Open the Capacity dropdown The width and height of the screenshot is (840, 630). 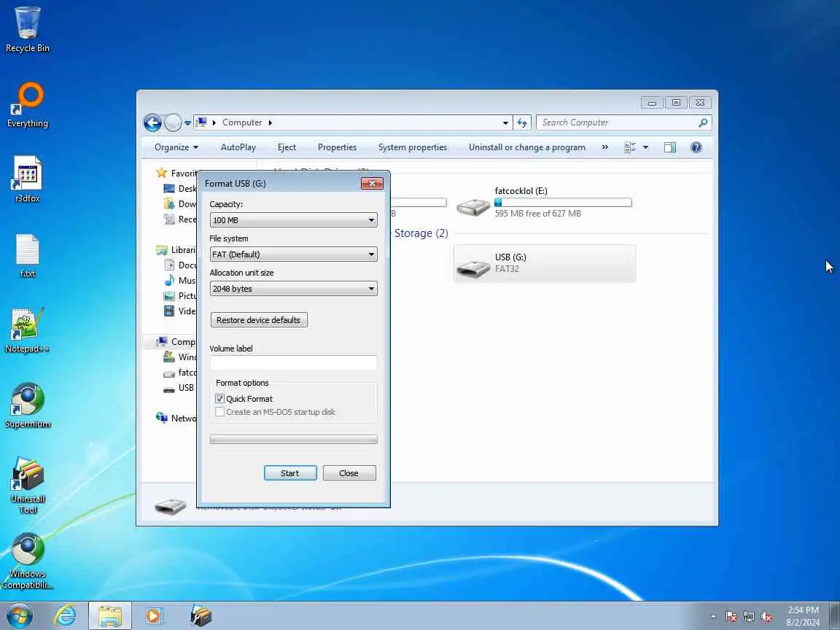click(x=294, y=220)
